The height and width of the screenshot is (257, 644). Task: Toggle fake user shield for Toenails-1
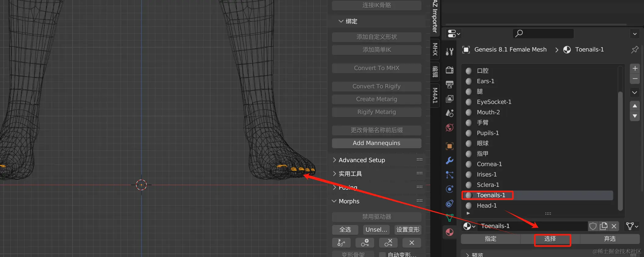(593, 226)
